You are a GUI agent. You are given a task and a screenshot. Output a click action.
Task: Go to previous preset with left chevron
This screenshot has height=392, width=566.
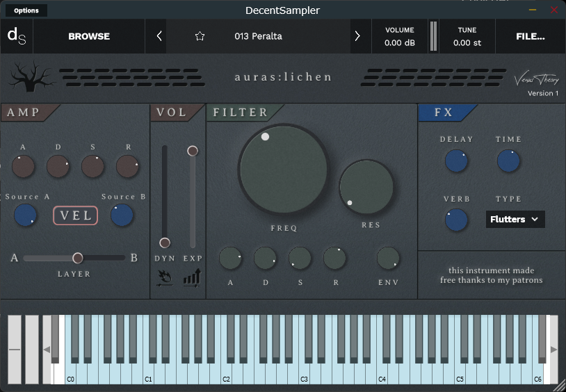tap(159, 36)
